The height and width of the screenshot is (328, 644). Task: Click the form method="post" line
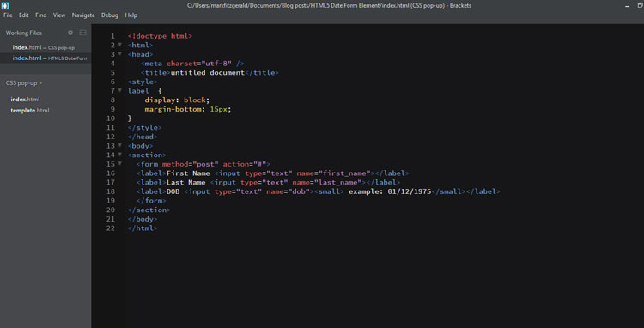tap(204, 164)
